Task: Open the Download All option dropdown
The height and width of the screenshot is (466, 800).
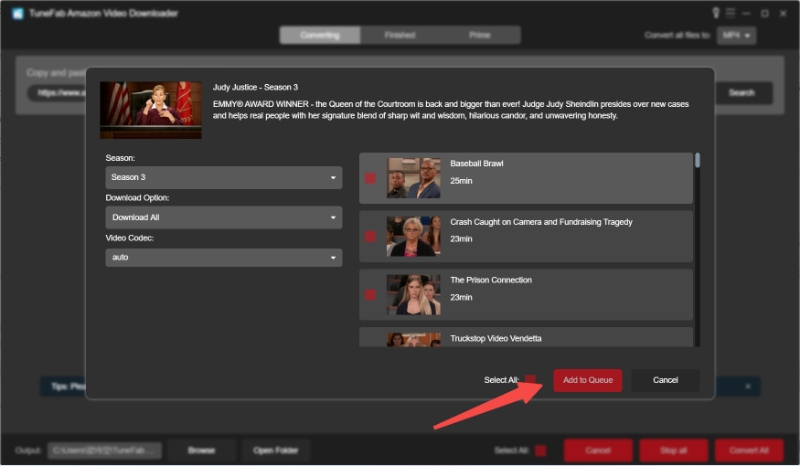Action: click(223, 217)
